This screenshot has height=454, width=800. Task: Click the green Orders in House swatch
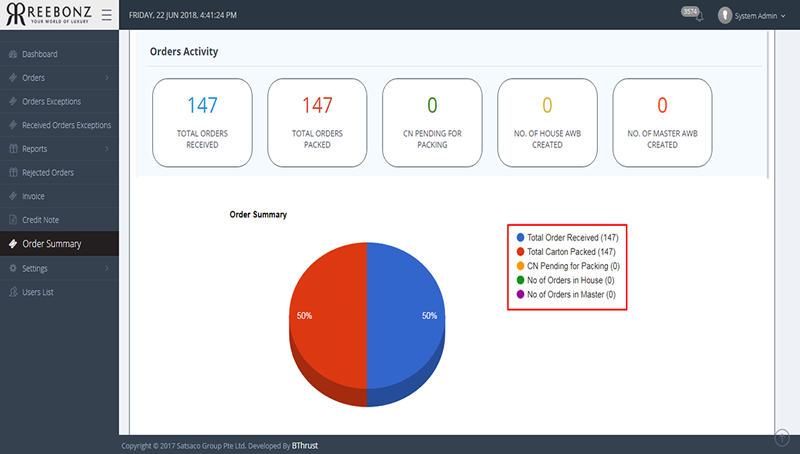tap(520, 280)
